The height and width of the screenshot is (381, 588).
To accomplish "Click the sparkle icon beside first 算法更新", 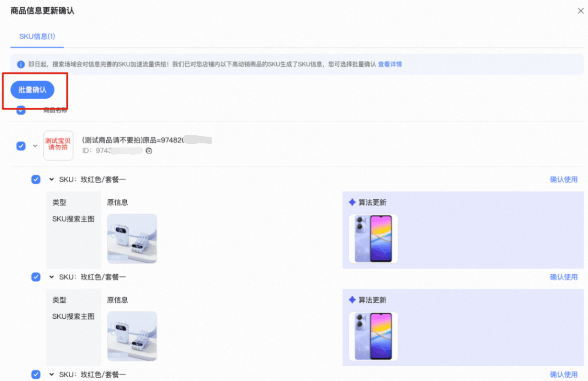I will click(x=352, y=203).
